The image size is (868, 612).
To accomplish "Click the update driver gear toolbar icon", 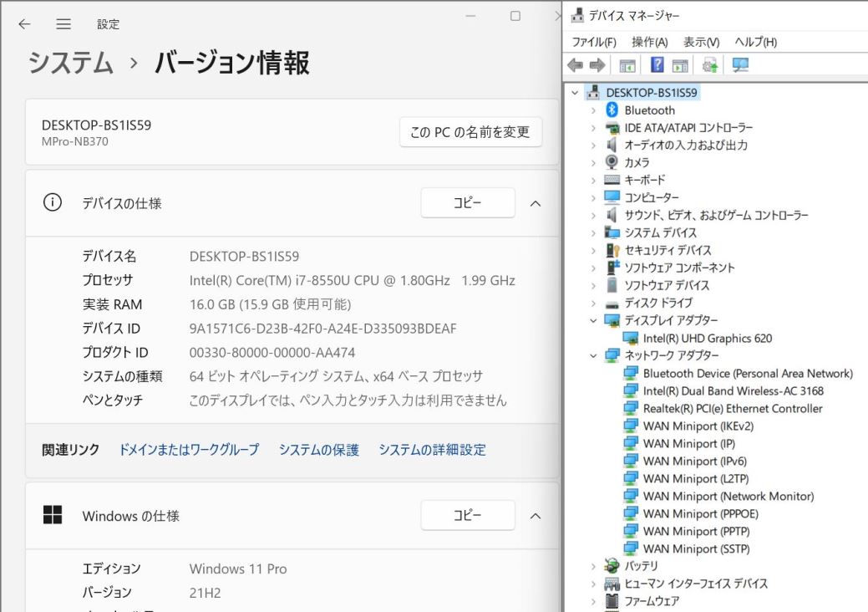I will [709, 65].
